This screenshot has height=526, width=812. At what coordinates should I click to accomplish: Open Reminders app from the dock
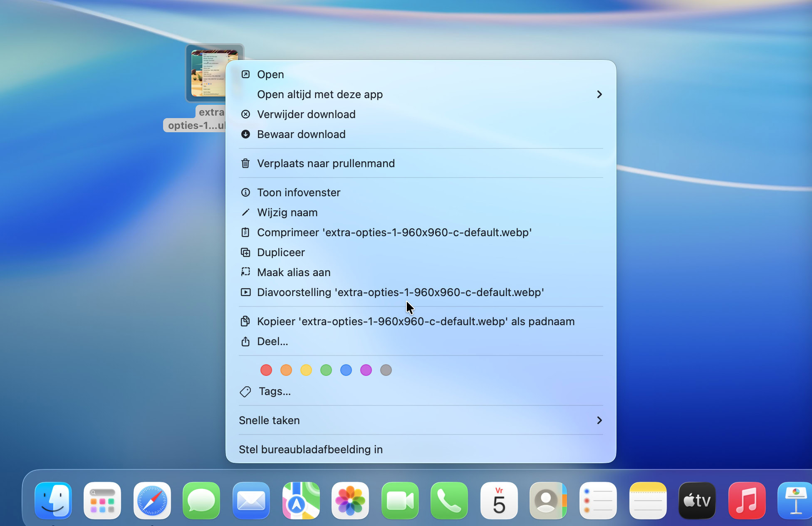598,500
